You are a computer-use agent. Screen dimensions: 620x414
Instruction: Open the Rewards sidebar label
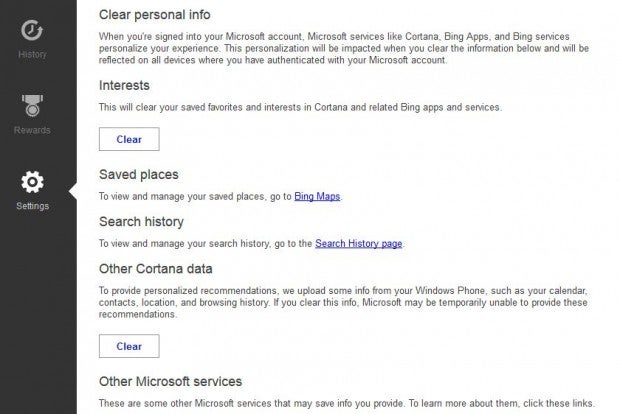coord(32,130)
